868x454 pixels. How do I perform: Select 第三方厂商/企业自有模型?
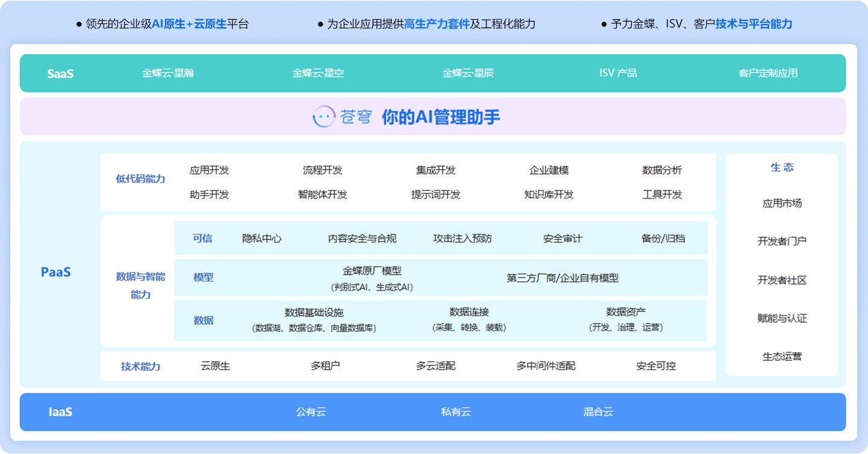[562, 278]
